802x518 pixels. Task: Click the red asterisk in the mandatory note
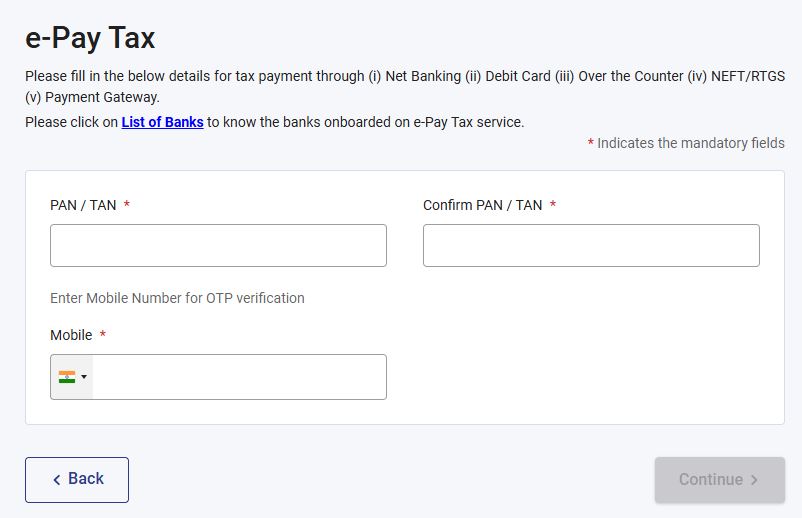click(591, 144)
